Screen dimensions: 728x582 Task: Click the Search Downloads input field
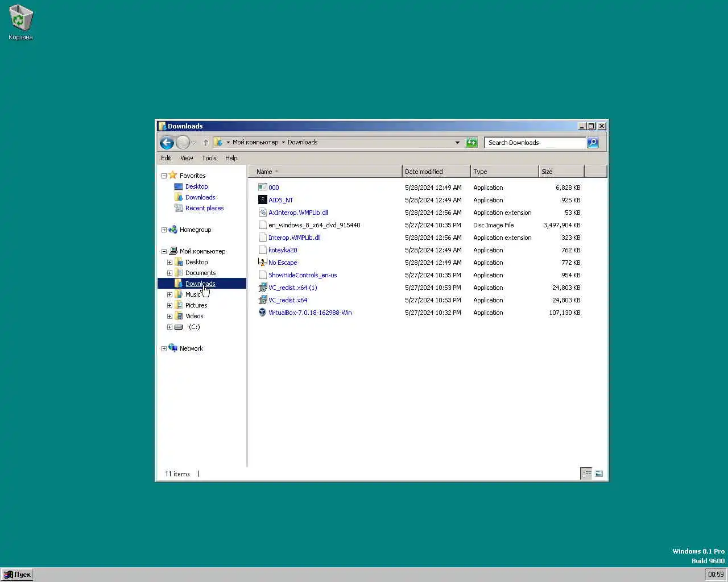(535, 143)
